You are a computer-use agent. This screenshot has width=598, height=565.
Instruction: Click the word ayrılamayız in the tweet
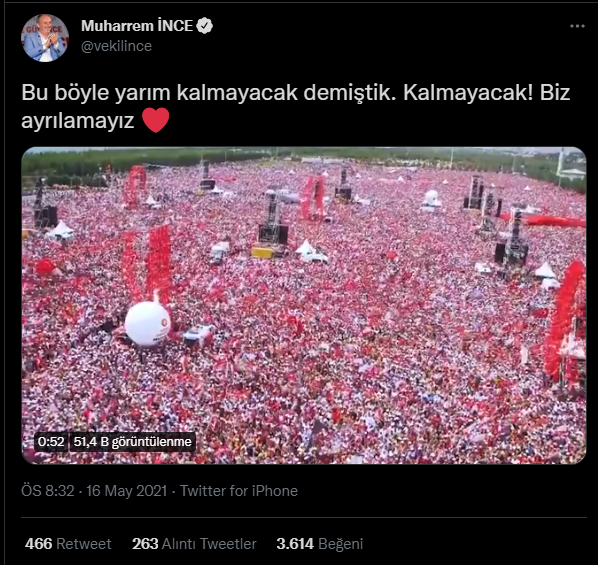[x=78, y=121]
